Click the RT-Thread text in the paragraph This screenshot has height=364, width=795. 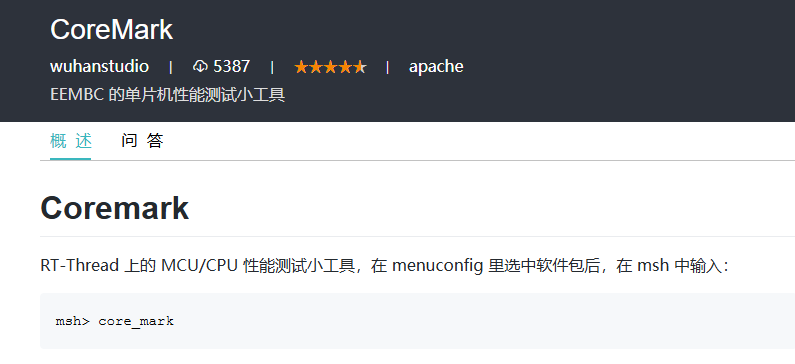pos(80,265)
